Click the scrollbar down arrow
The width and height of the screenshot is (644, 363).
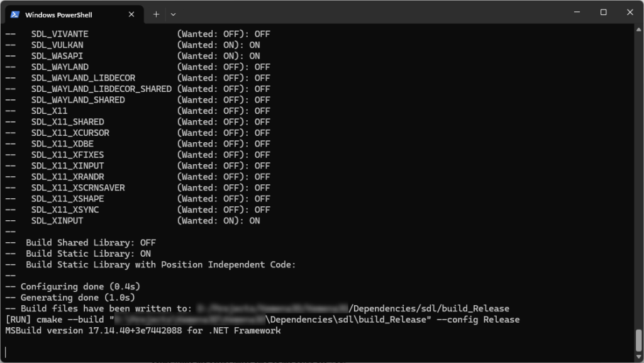639,357
